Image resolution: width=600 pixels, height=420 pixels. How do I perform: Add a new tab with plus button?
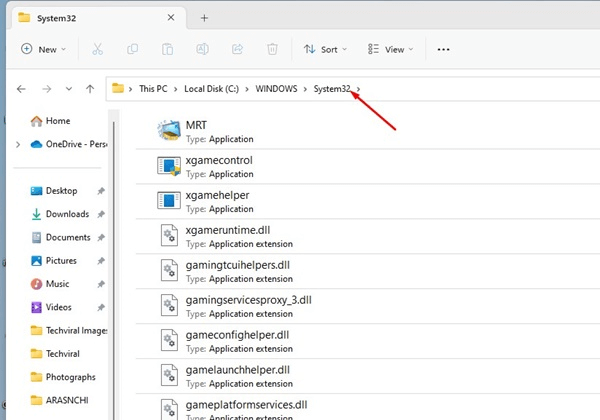[204, 18]
